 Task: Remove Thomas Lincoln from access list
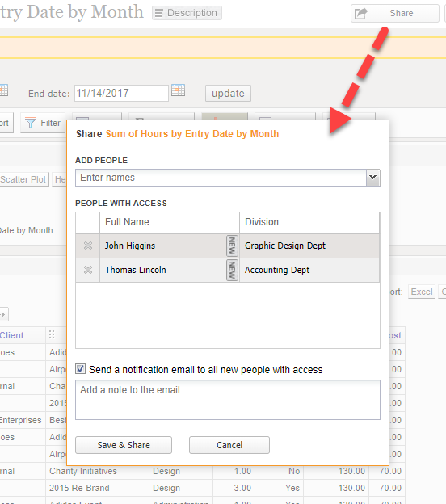tap(88, 270)
